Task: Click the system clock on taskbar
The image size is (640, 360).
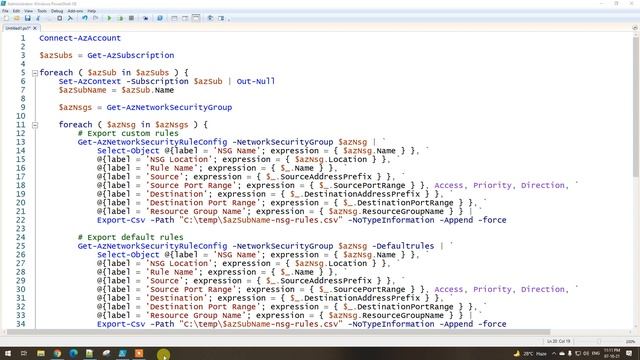Action: click(612, 353)
